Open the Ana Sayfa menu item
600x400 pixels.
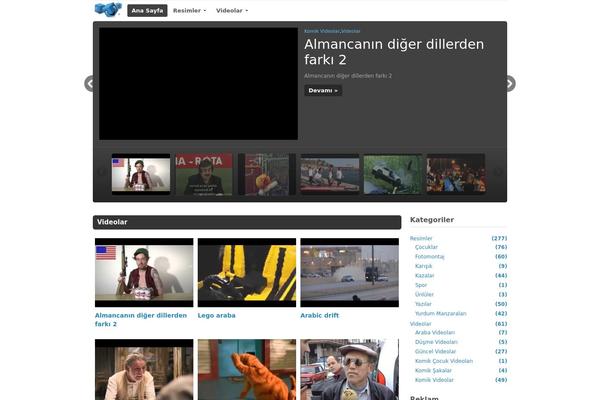(x=147, y=11)
